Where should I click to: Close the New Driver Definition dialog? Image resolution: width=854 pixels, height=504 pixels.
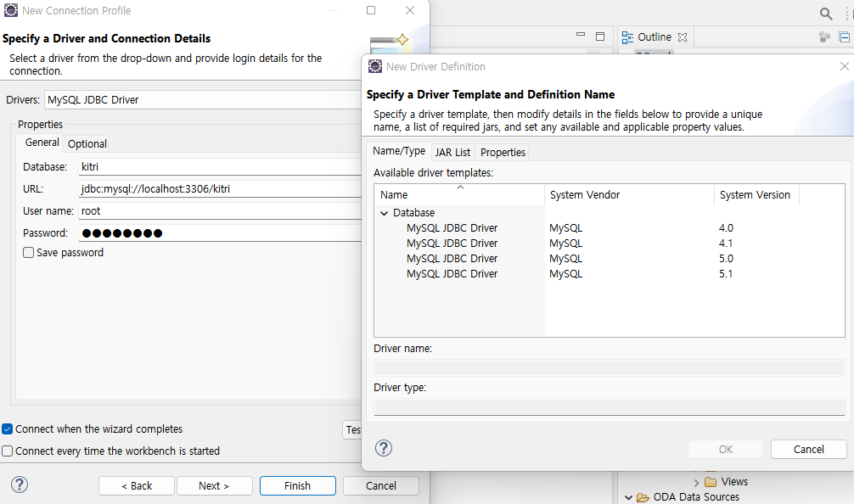coord(844,66)
